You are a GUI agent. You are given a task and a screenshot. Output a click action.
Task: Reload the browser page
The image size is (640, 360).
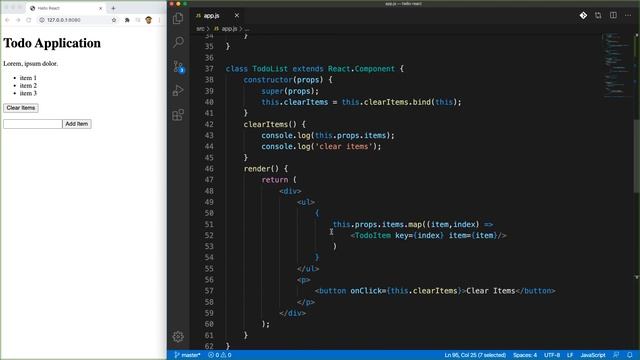29,20
